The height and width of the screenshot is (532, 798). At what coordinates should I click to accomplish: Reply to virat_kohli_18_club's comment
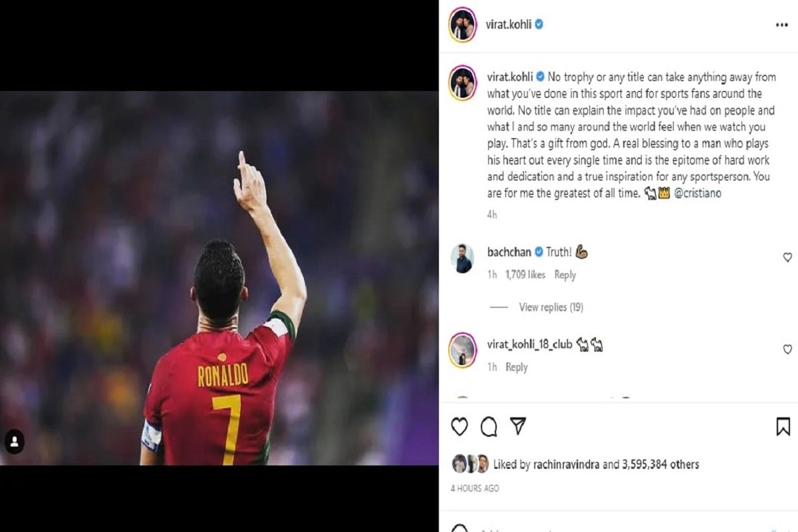516,367
